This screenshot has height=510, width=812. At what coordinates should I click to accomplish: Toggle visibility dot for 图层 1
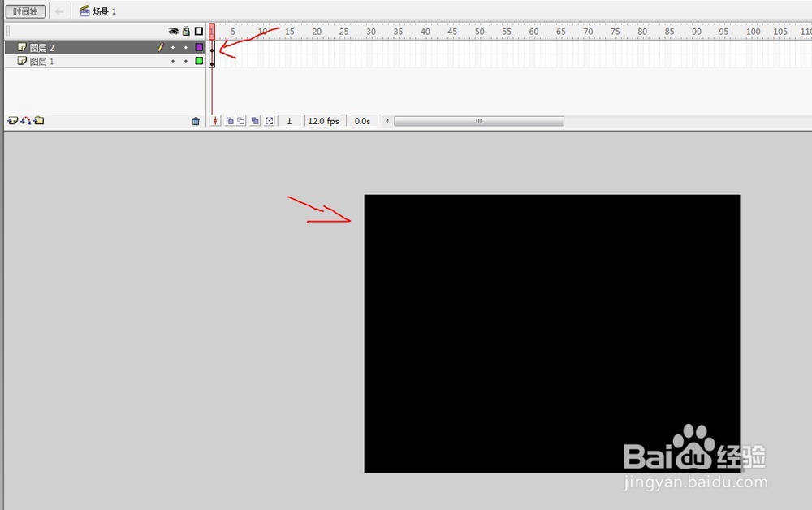(x=173, y=61)
